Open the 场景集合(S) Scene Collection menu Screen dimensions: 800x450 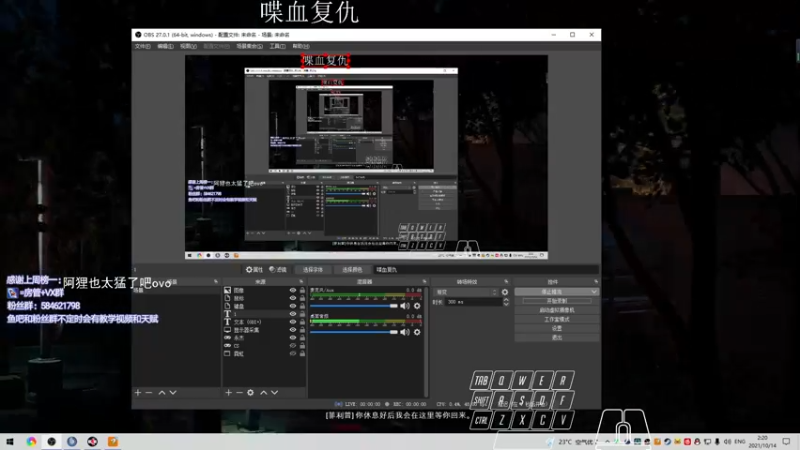[249, 46]
